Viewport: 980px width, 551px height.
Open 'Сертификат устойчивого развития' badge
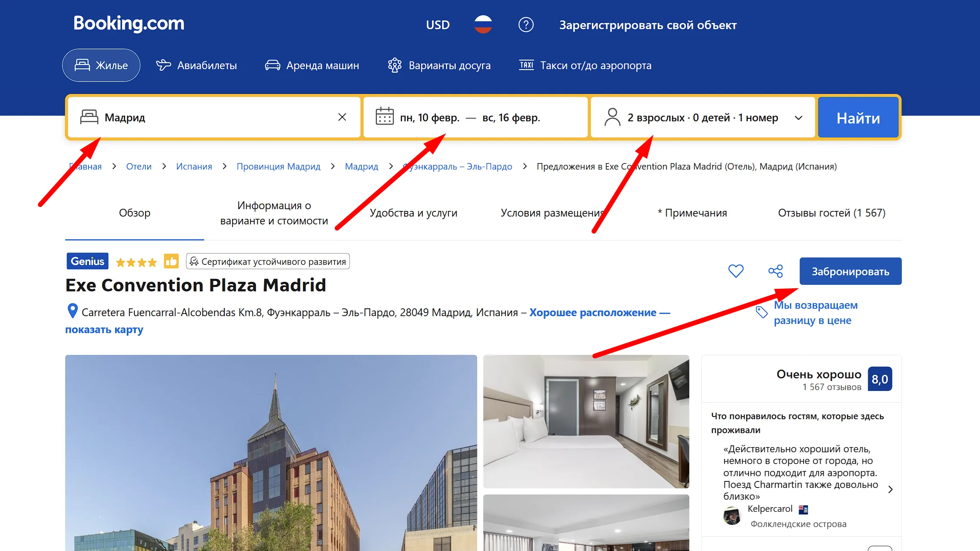[x=268, y=261]
